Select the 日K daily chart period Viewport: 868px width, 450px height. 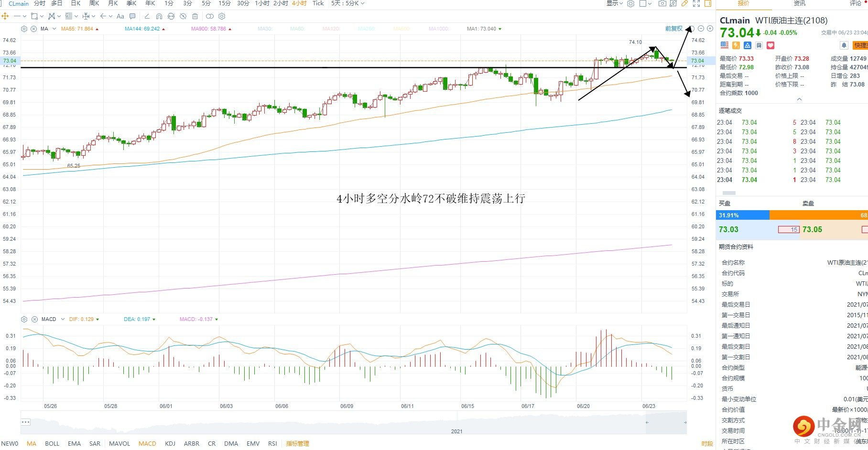pos(76,3)
